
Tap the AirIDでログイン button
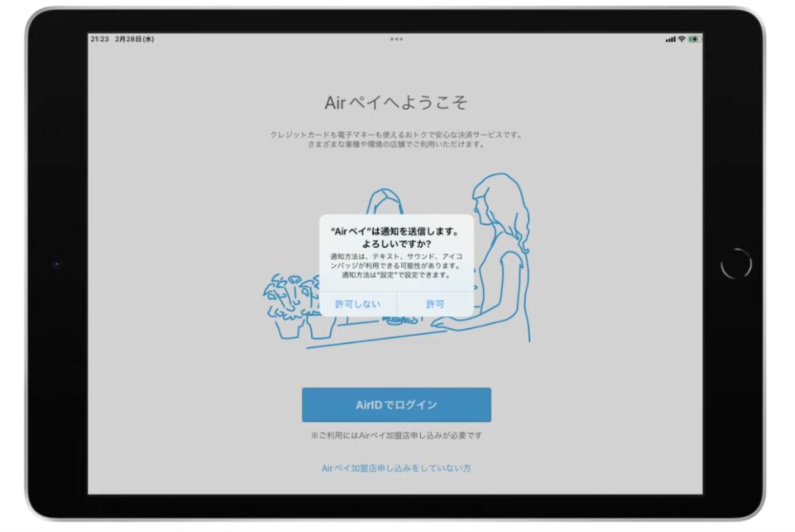pos(396,405)
